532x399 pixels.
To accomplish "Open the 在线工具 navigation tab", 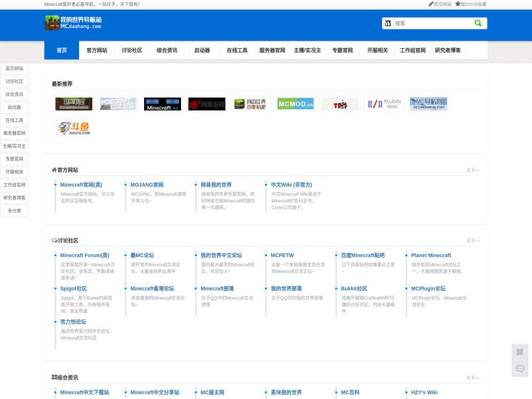I will tap(237, 50).
